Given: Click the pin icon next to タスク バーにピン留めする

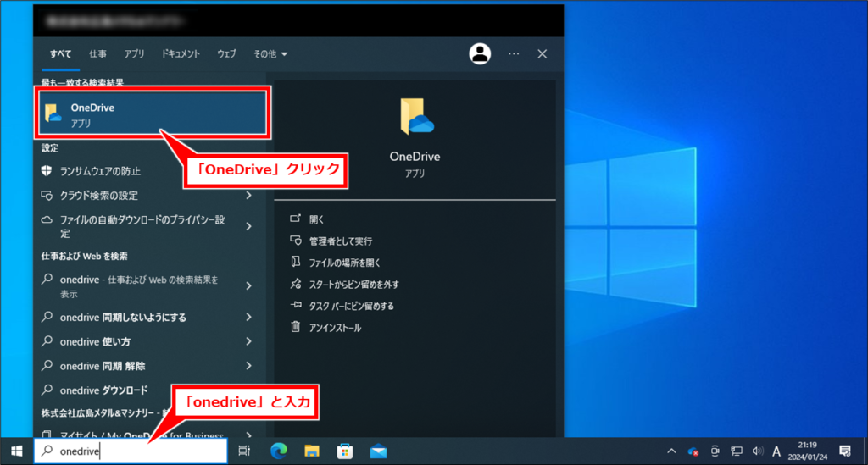Looking at the screenshot, I should pos(296,305).
